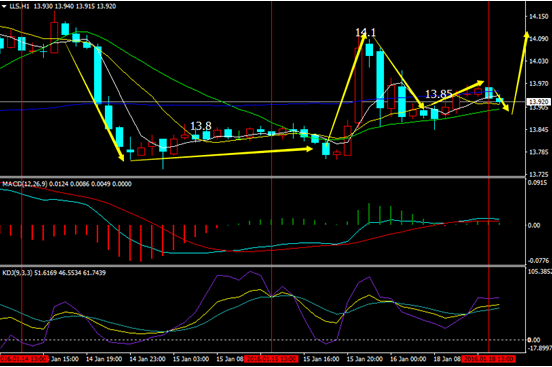Click the 14.1 text annotation on chart
This screenshot has height=367, width=552.
pyautogui.click(x=365, y=33)
